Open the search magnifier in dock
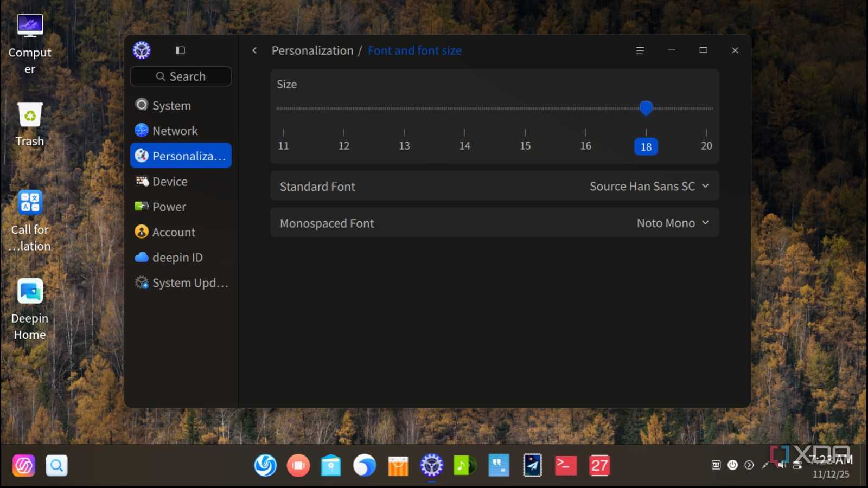 pos(56,465)
